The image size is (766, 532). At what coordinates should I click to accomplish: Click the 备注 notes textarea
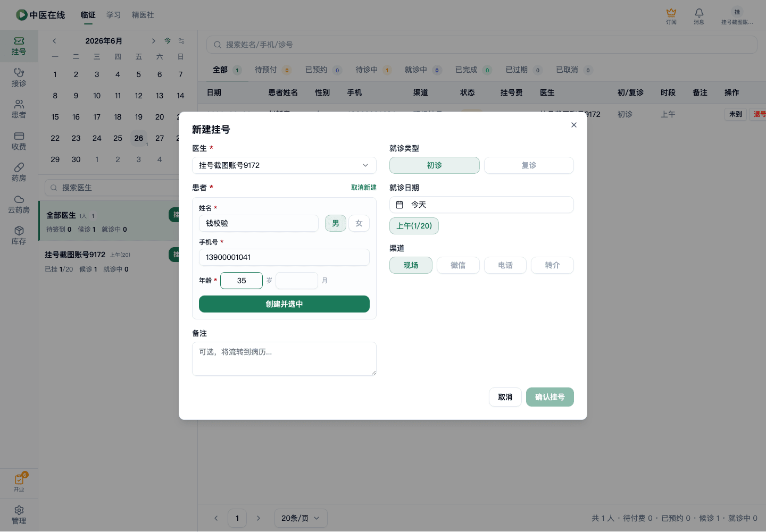(284, 359)
